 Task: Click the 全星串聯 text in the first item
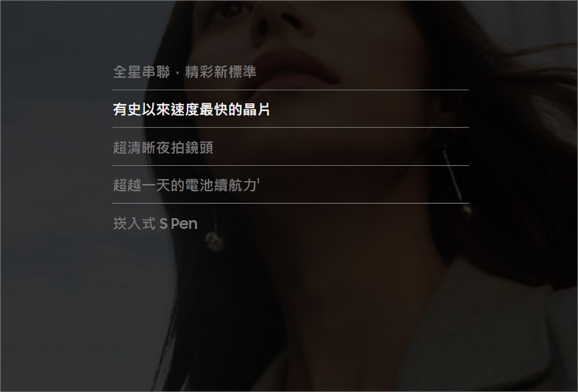click(x=141, y=72)
